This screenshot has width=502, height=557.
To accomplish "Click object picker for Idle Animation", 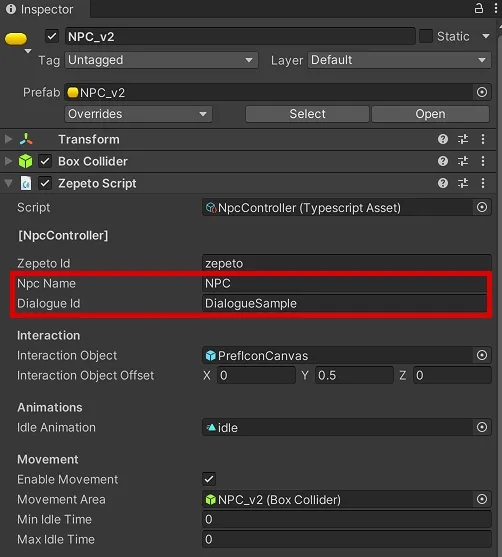I will coord(482,427).
